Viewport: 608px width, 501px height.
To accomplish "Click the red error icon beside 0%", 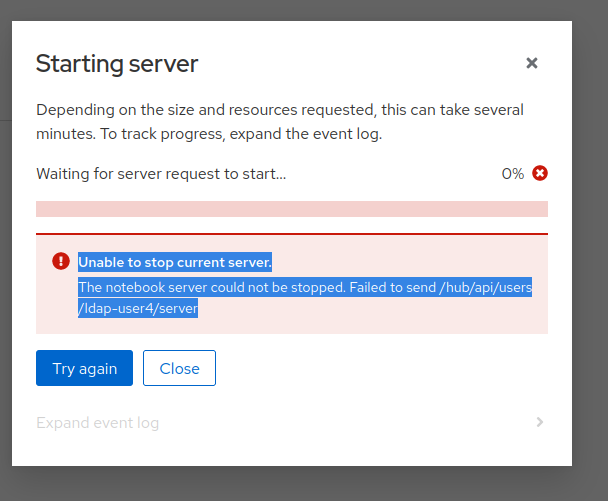I will [540, 173].
